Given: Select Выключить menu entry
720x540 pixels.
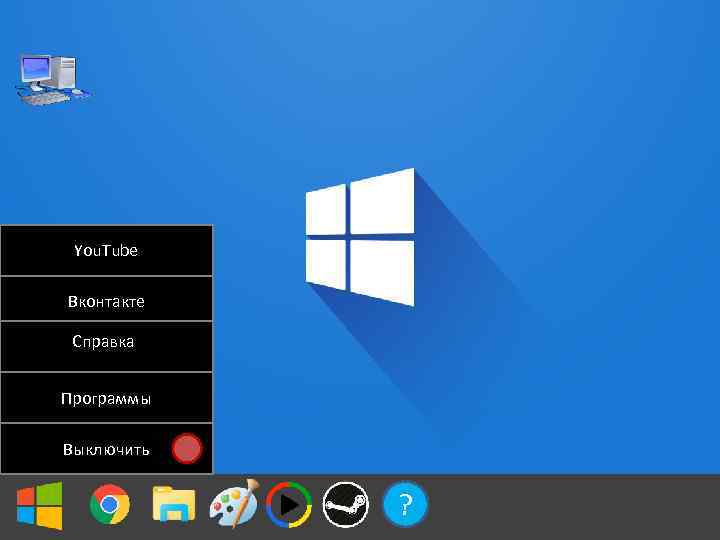Looking at the screenshot, I should [107, 448].
